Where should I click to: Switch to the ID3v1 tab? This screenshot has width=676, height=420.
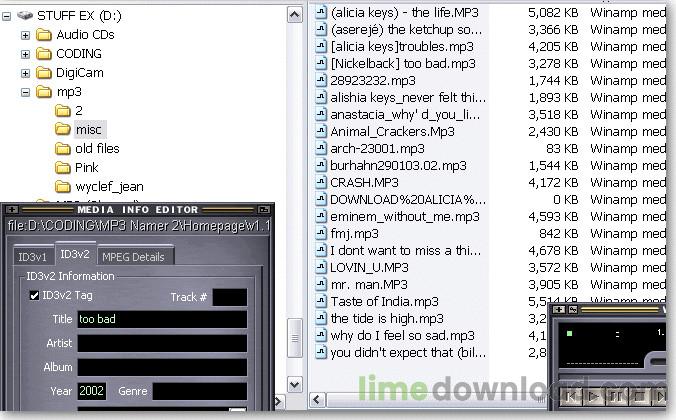[x=32, y=257]
